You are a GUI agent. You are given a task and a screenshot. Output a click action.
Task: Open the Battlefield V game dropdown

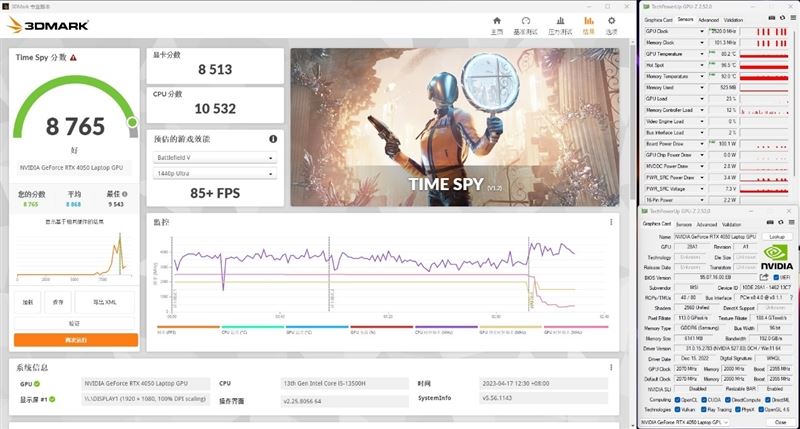tap(215, 158)
